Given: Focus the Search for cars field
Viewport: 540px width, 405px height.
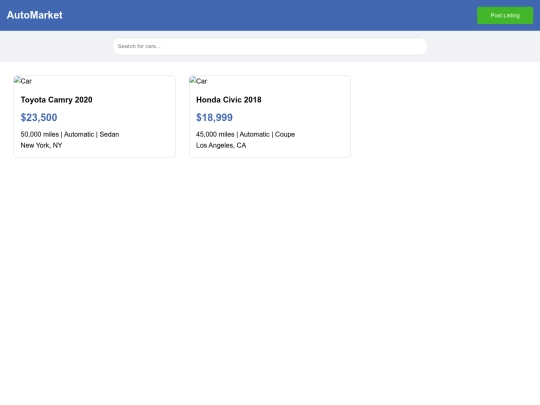Looking at the screenshot, I should coord(270,46).
